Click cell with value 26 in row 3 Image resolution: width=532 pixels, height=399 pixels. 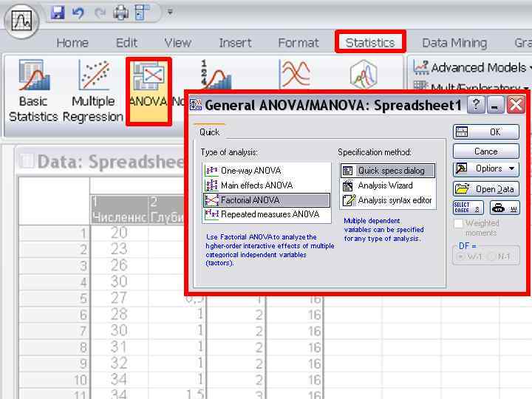(x=119, y=266)
